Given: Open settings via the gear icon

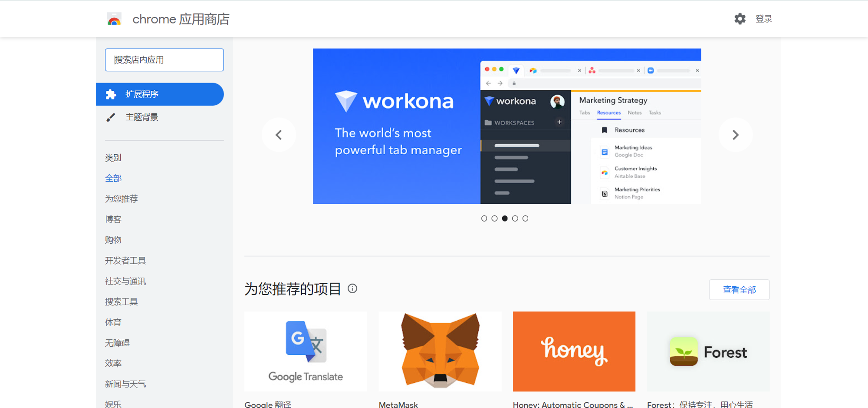Looking at the screenshot, I should coord(740,19).
